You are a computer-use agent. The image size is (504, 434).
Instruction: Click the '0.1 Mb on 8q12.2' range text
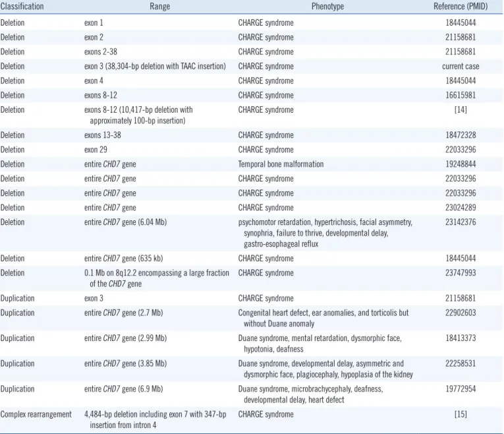coord(157,278)
